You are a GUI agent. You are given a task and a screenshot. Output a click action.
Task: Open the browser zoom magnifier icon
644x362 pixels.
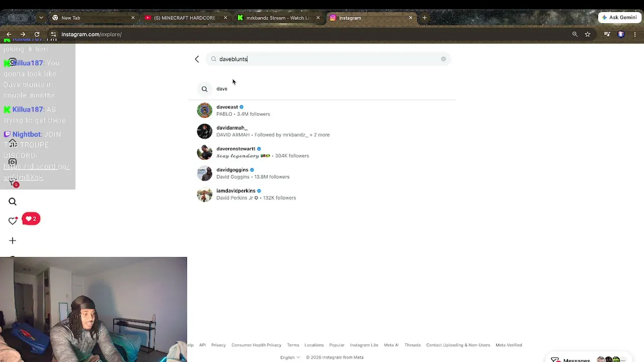(575, 34)
